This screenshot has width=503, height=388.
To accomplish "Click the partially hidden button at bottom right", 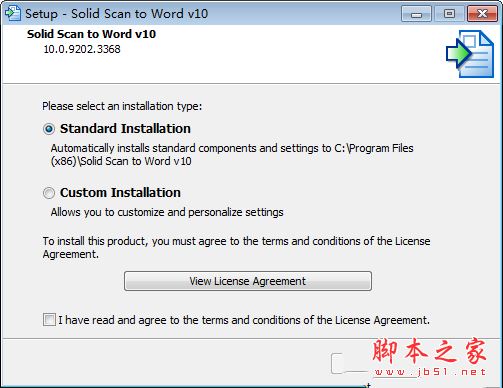I will (350, 363).
